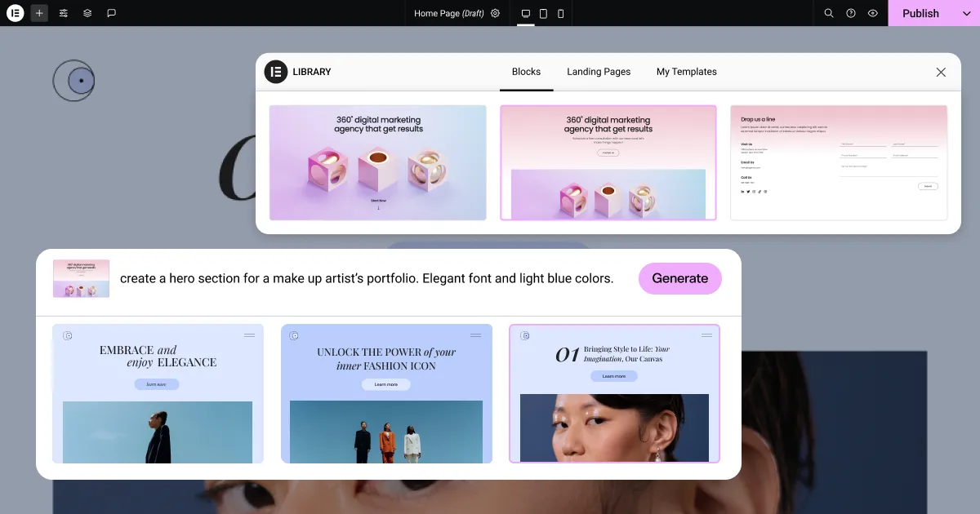This screenshot has height=514, width=980.
Task: Switch to tablet preview mode
Action: pyautogui.click(x=543, y=13)
